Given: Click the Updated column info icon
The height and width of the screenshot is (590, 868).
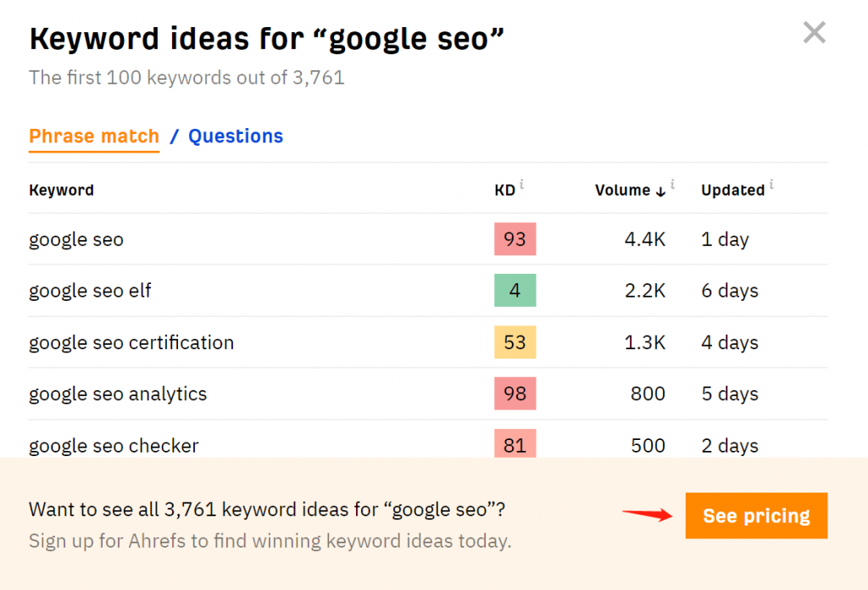Looking at the screenshot, I should coord(771,183).
